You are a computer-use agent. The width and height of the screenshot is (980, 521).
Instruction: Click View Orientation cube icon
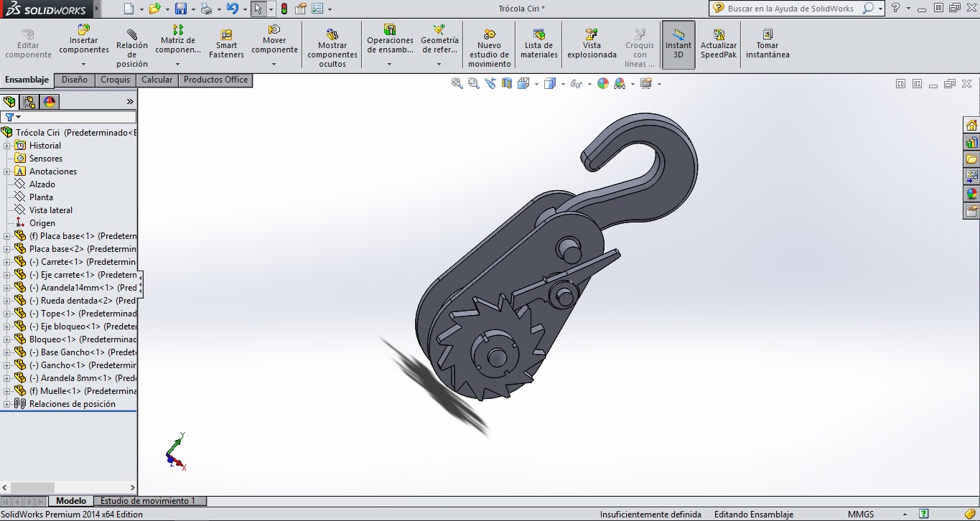click(523, 83)
